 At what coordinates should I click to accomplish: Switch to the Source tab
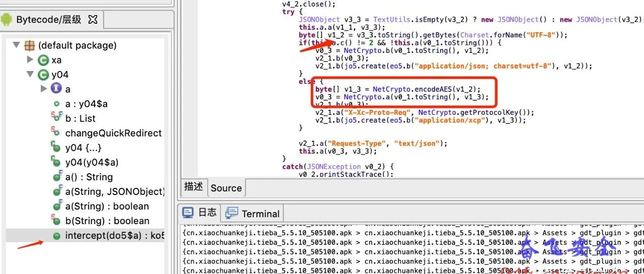pyautogui.click(x=226, y=188)
